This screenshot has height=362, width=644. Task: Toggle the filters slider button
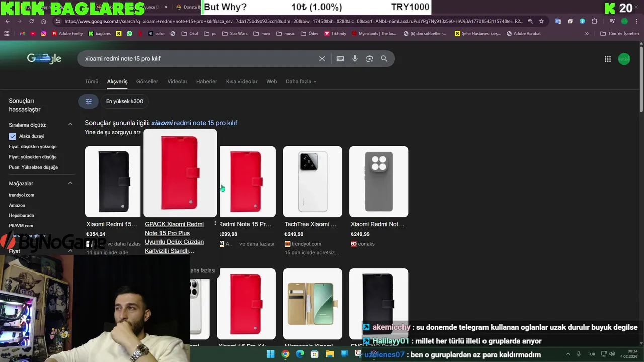tap(89, 101)
